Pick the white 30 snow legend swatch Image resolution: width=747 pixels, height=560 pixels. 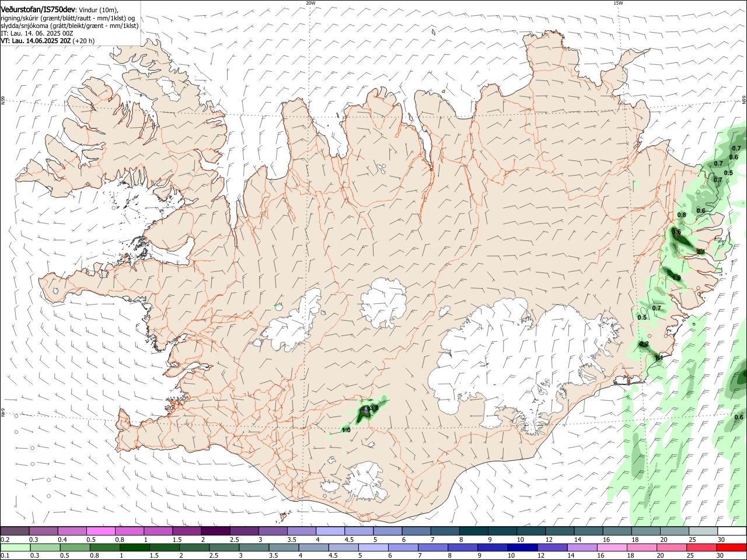pos(732,532)
